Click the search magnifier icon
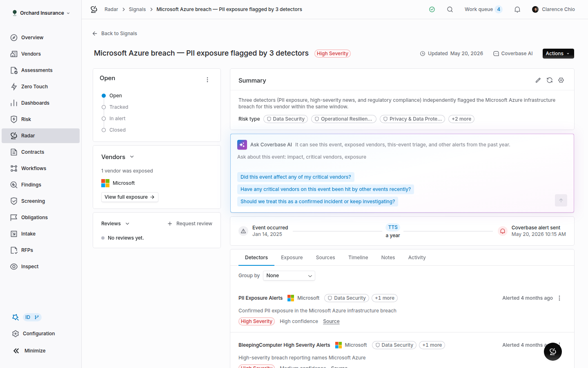 coord(450,9)
